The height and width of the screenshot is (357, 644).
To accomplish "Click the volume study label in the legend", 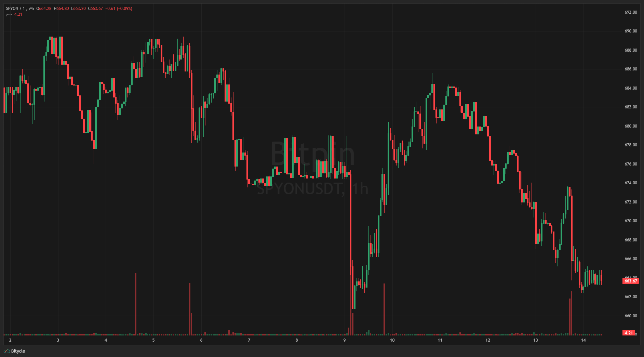I will pyautogui.click(x=10, y=14).
